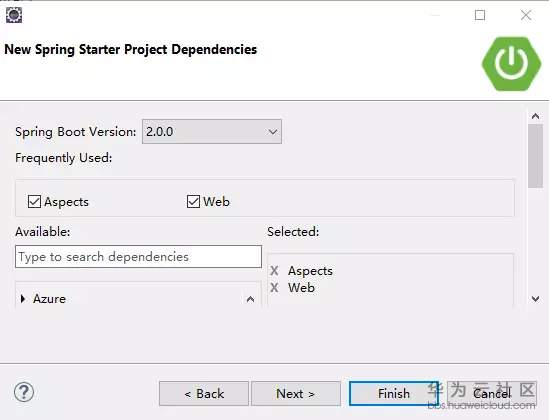Screen dimensions: 549x420
Task: Focus the dependency search field
Action: point(138,257)
